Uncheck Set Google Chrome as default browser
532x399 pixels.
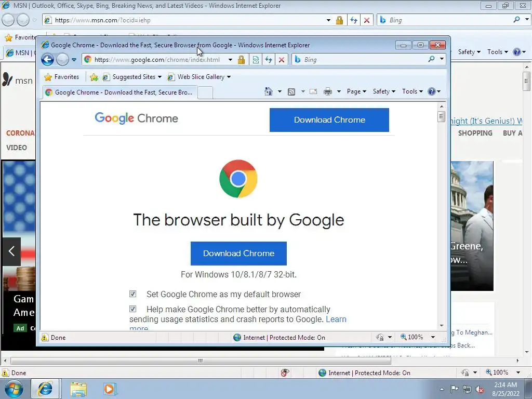[132, 294]
